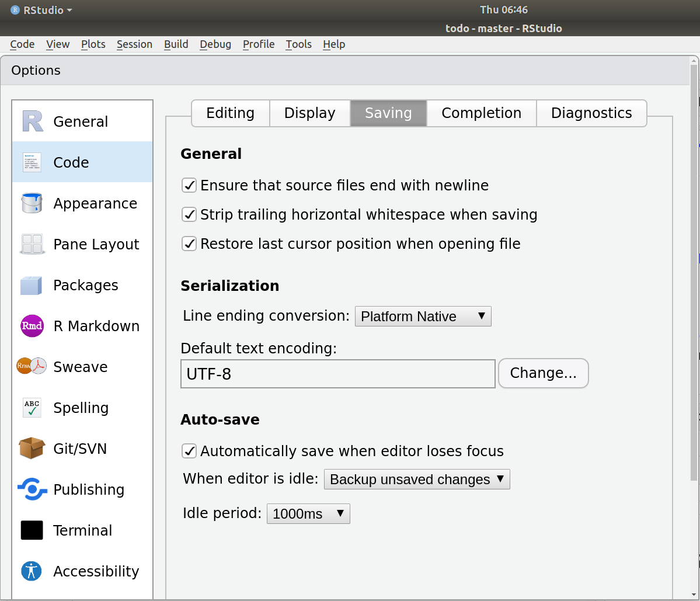This screenshot has width=700, height=601.
Task: Click the RStudio logo in the top bar
Action: (x=15, y=10)
